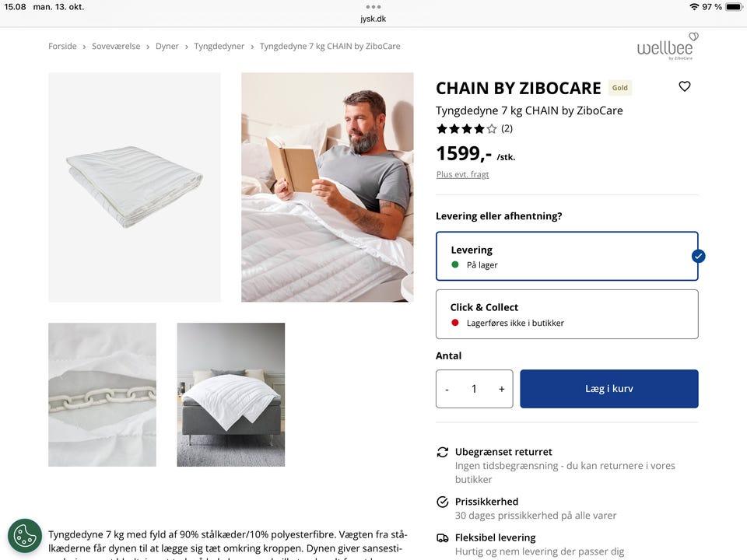Click the Prissikkerhed checkmark icon
This screenshot has height=560, width=747.
443,502
